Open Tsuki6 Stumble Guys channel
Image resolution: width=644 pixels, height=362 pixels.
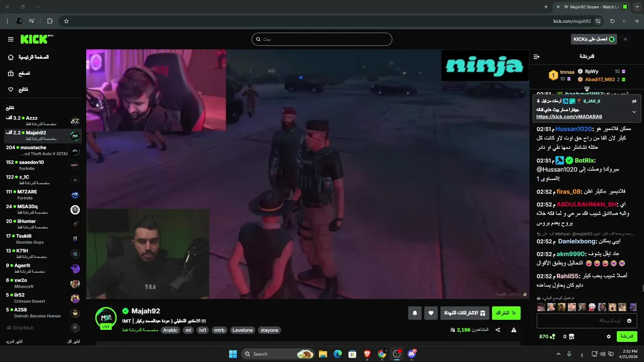point(43,239)
